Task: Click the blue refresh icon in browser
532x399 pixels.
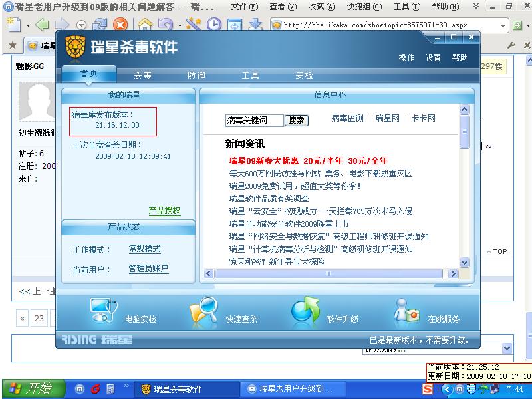Action: coord(100,25)
